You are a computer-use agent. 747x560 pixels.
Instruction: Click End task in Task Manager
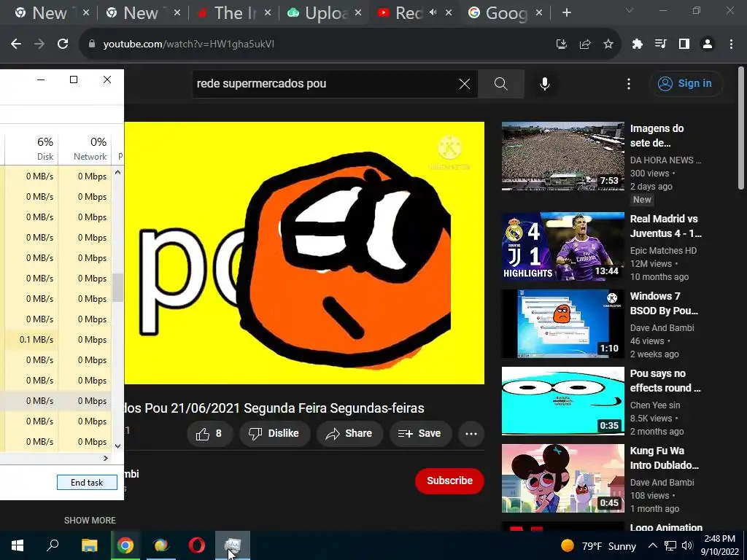point(87,483)
